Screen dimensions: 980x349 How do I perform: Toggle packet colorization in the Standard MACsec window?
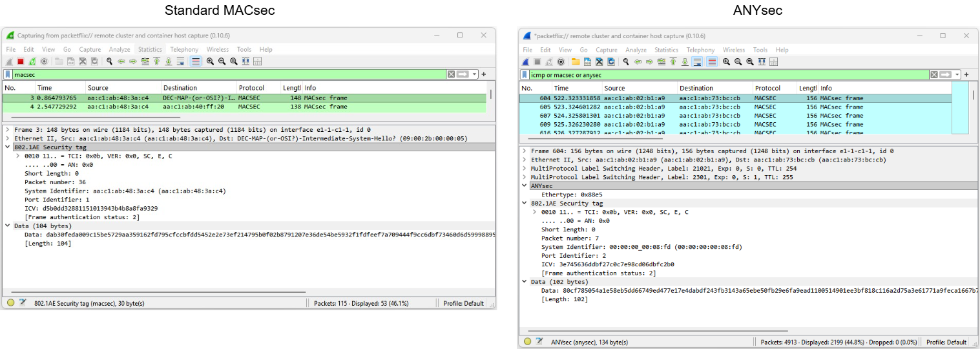pos(195,61)
